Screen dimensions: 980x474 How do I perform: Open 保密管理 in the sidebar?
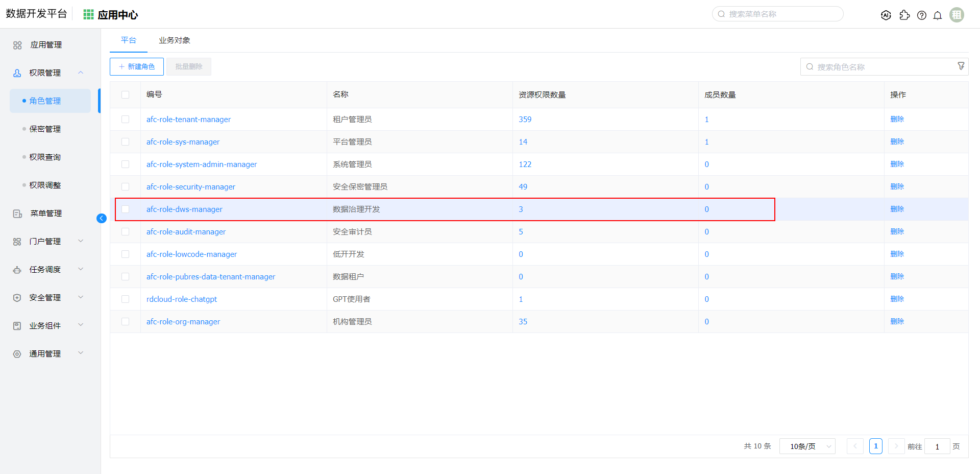pyautogui.click(x=45, y=129)
